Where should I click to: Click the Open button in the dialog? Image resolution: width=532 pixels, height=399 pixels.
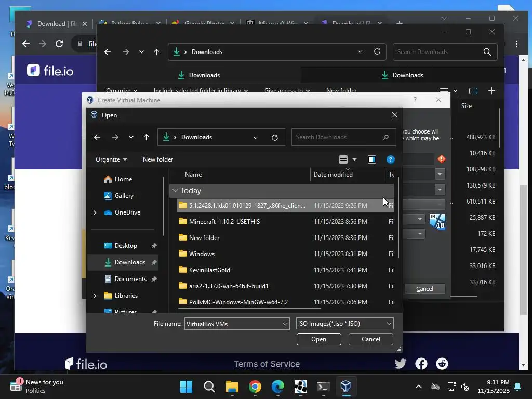point(318,339)
